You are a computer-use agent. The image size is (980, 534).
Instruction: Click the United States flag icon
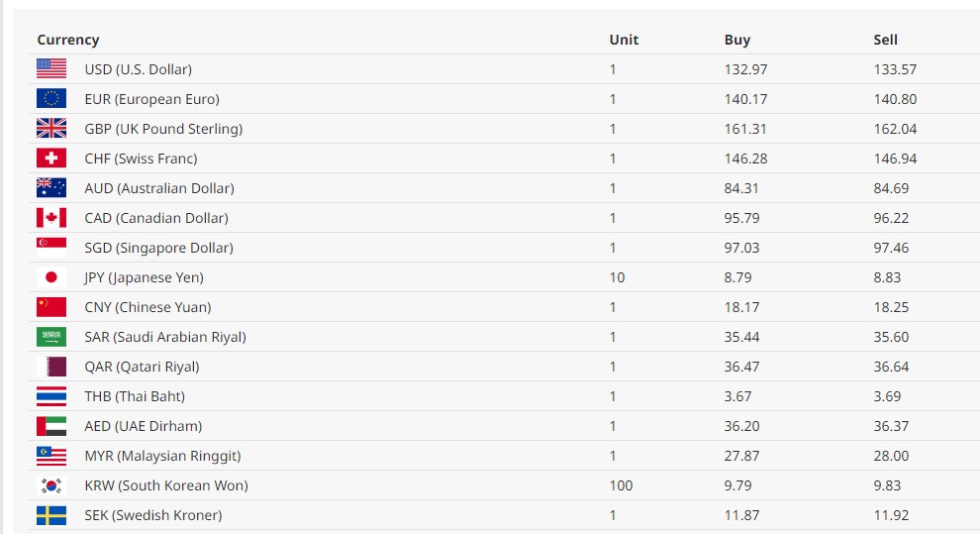point(51,69)
